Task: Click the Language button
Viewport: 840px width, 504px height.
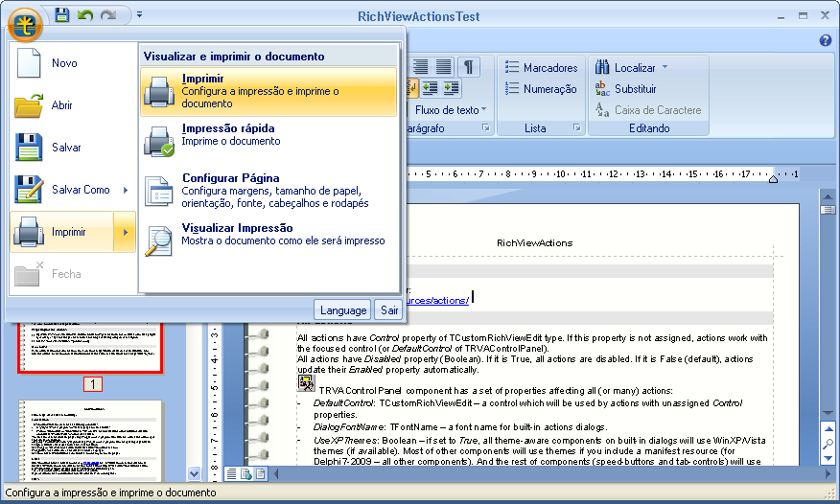Action: pos(342,309)
